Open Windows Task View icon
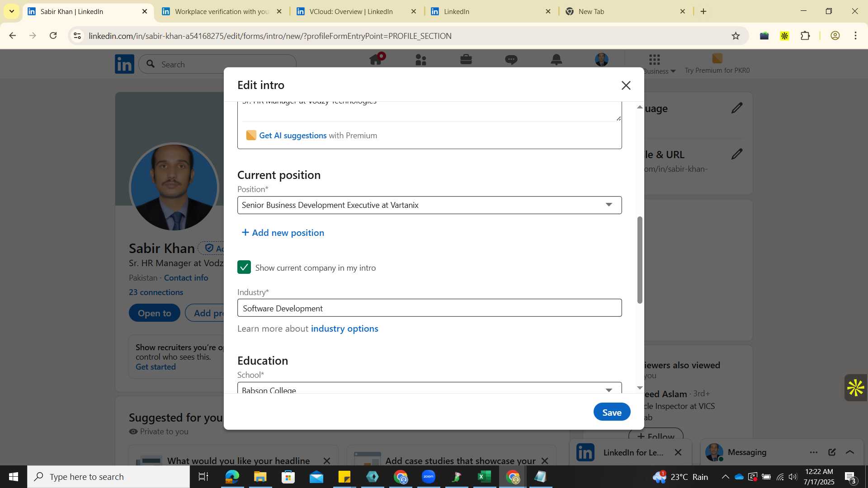Image resolution: width=868 pixels, height=488 pixels. [x=203, y=477]
